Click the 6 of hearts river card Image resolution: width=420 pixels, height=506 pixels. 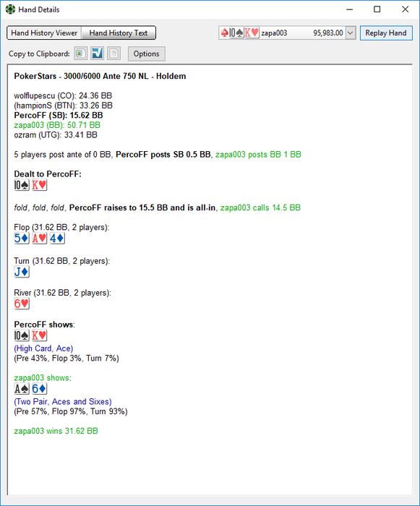point(22,304)
